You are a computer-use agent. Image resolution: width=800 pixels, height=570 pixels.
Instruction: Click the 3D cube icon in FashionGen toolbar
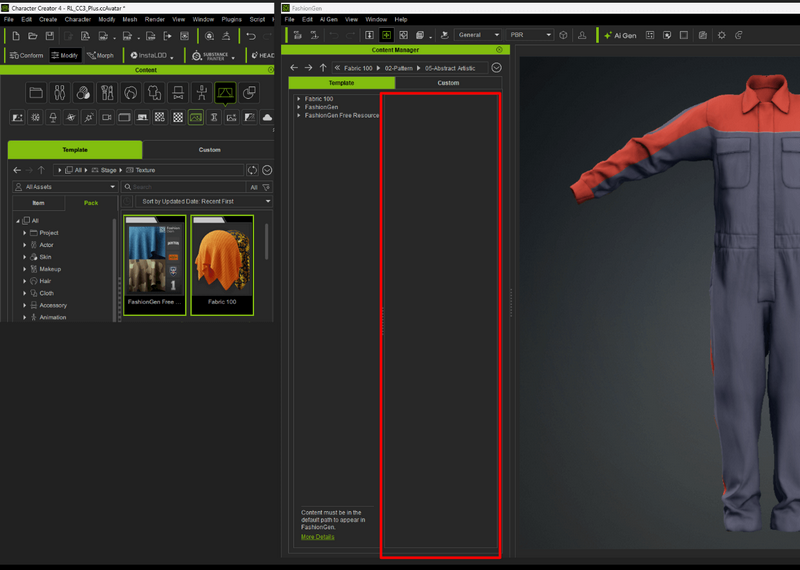tap(563, 35)
